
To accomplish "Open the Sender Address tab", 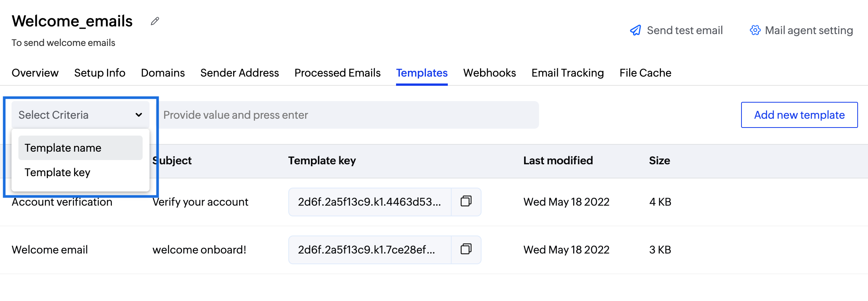I will 240,73.
